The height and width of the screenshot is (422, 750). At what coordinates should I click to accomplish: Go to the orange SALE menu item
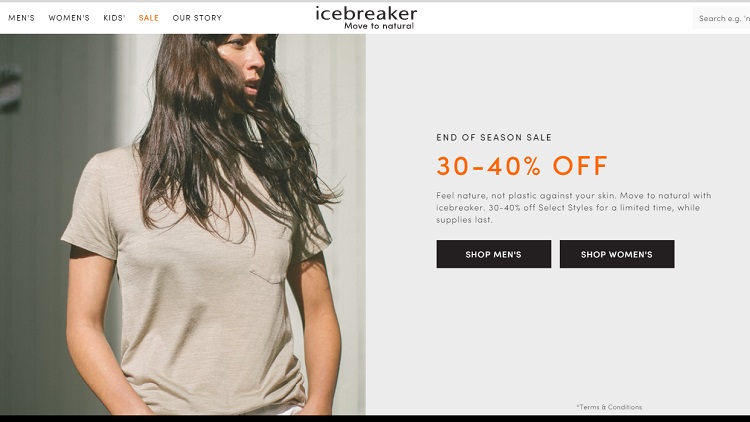(x=149, y=18)
